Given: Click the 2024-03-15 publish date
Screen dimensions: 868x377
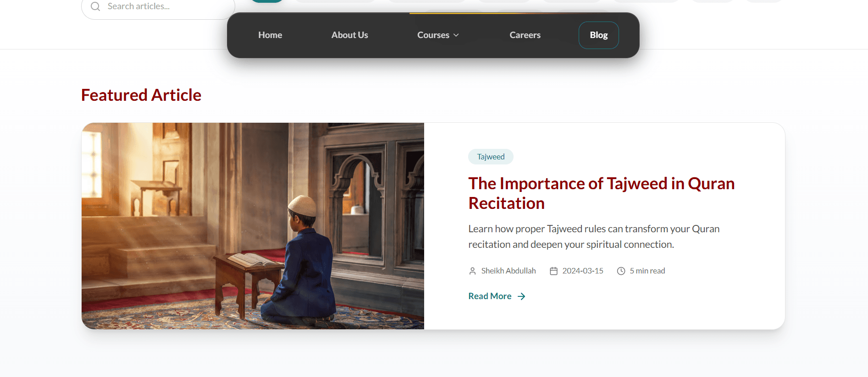Looking at the screenshot, I should 583,271.
